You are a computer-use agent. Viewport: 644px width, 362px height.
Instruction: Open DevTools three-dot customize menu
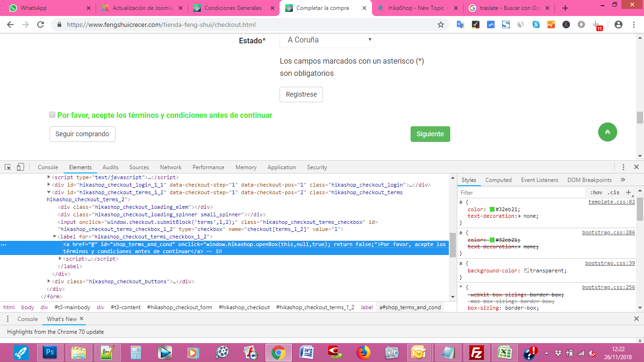[x=623, y=167]
